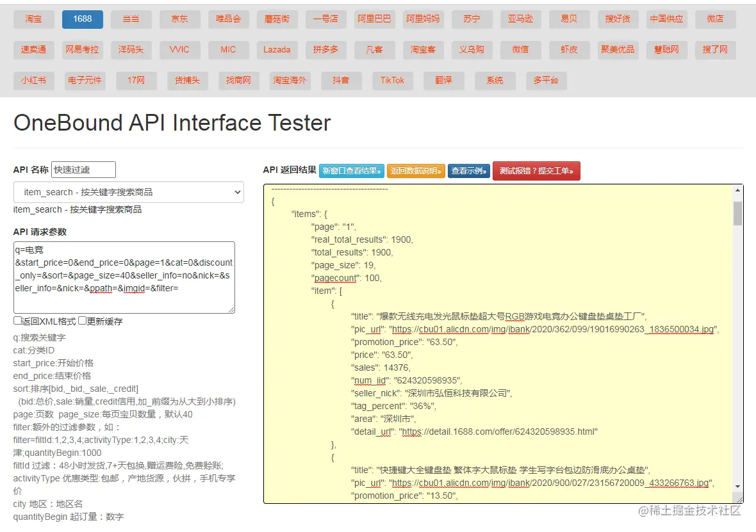756x532 pixels.
Task: Open the 淘宝客 tab
Action: click(423, 50)
